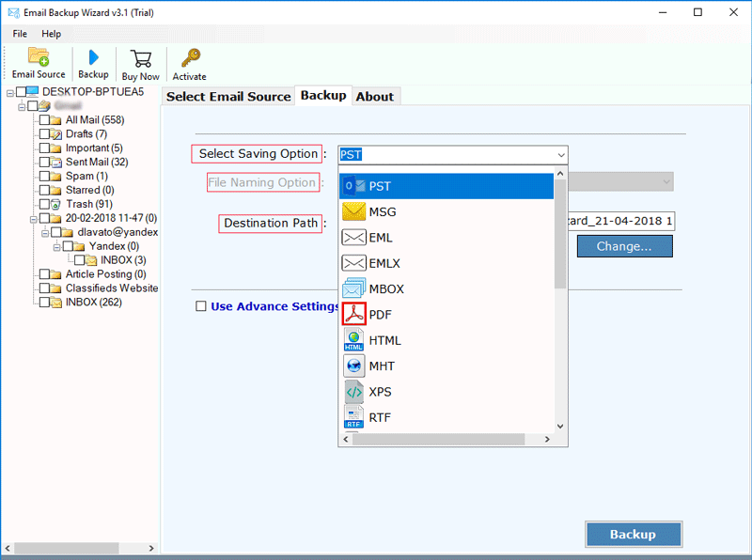The width and height of the screenshot is (752, 560).
Task: Select the XPS format icon
Action: 353,392
